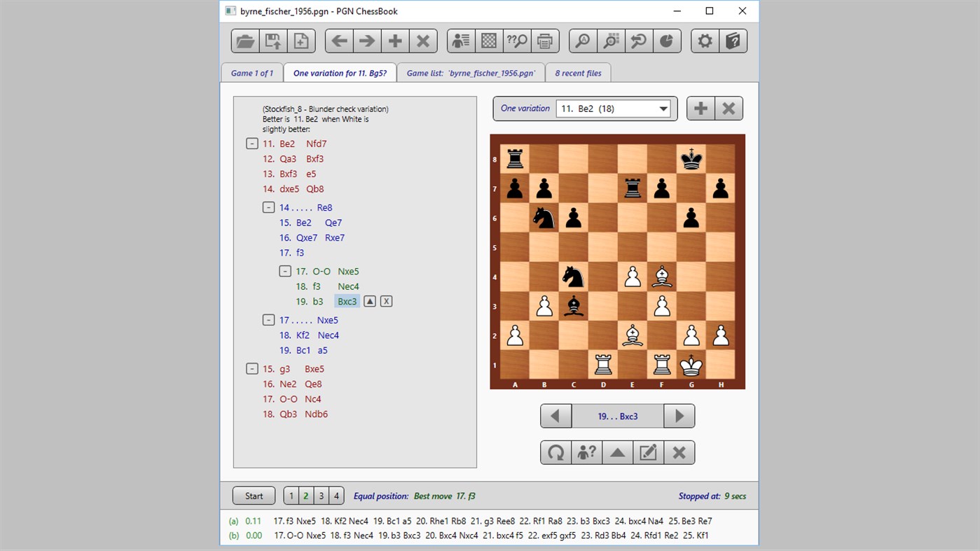Toggle engine depth option 4
The height and width of the screenshot is (551, 980).
click(336, 495)
